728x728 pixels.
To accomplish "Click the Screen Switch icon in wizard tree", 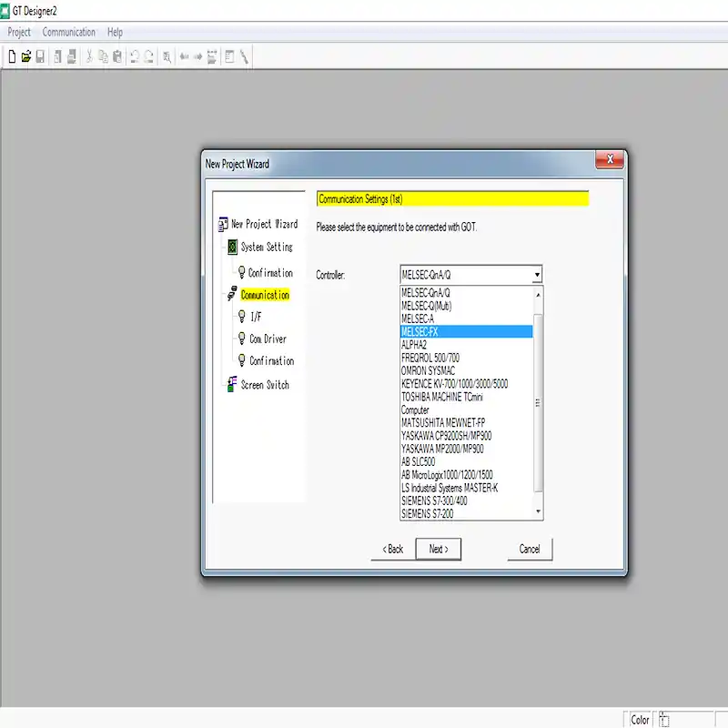I will tap(232, 384).
